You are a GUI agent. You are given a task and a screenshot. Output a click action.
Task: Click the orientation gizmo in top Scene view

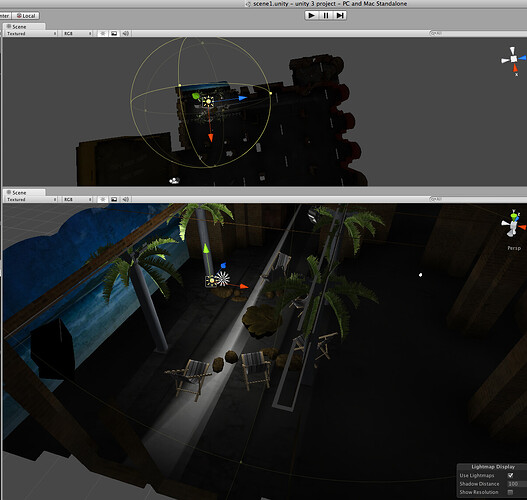(x=514, y=60)
